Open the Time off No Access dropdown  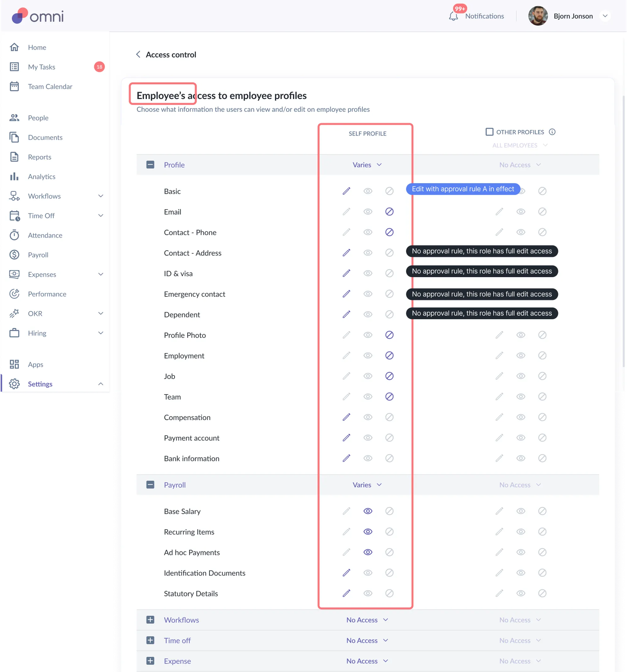point(367,640)
